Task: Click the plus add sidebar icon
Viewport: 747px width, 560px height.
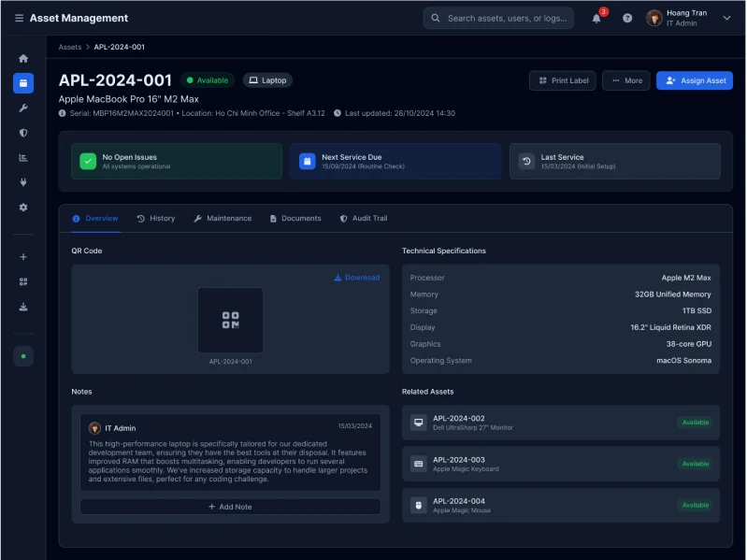Action: (23, 257)
